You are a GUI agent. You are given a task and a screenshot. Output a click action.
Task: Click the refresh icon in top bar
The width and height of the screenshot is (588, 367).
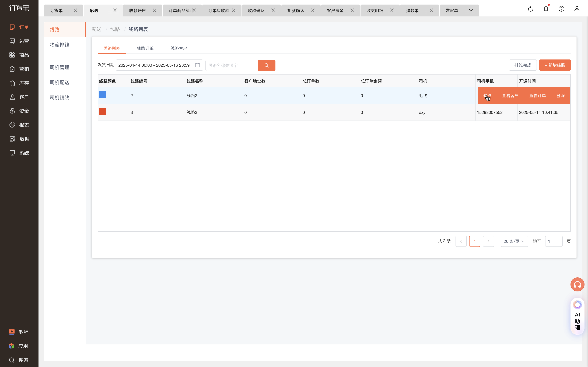tap(530, 9)
